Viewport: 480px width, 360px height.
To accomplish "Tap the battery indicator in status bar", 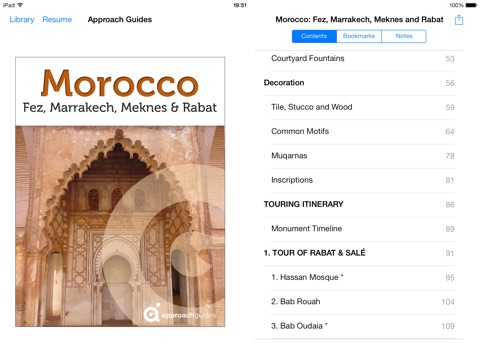I will coord(471,5).
